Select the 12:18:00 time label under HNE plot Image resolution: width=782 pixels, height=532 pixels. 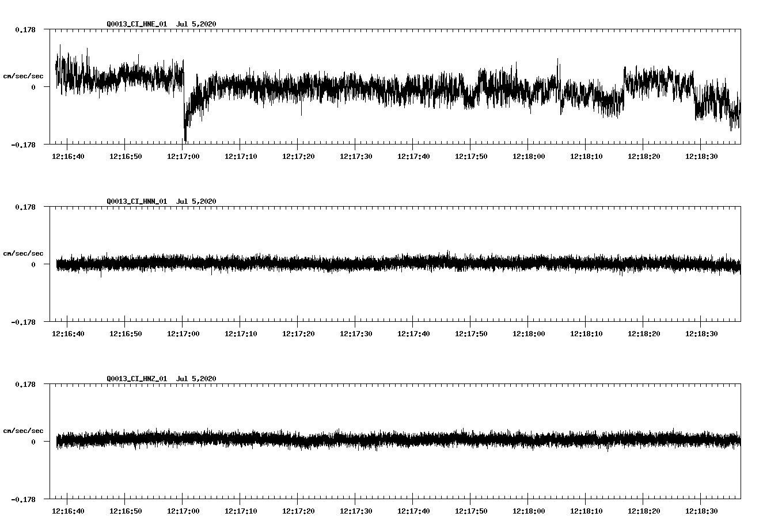[x=529, y=157]
